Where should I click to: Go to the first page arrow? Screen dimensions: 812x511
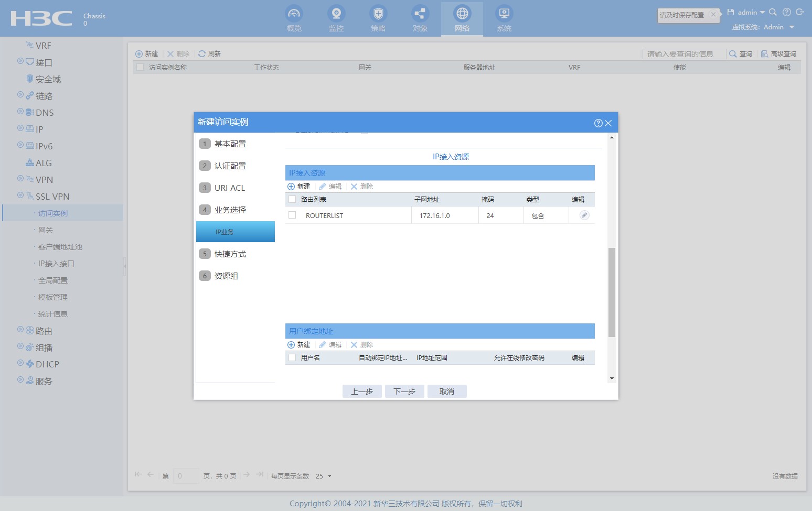[138, 474]
